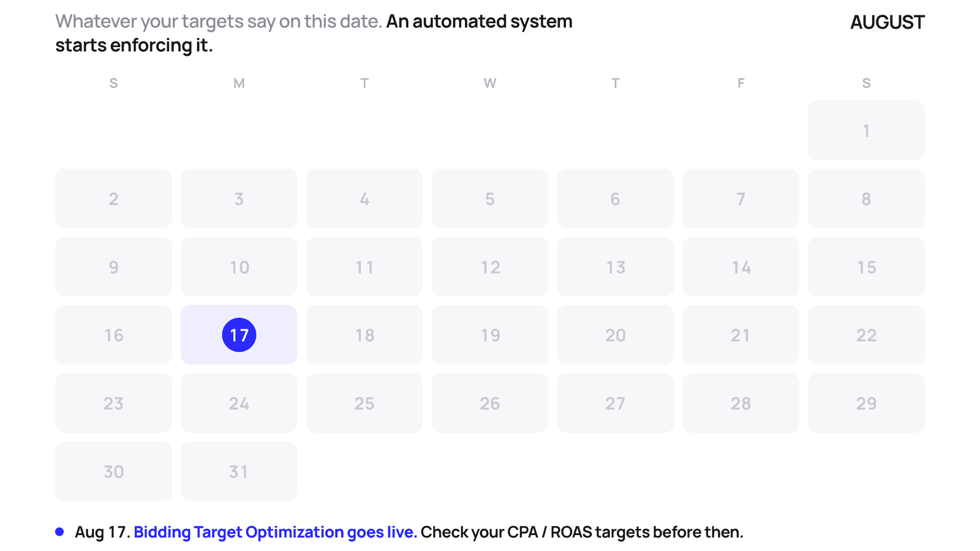Viewport: 980px width, 551px height.
Task: Select date 24 in the calendar
Action: [x=239, y=403]
